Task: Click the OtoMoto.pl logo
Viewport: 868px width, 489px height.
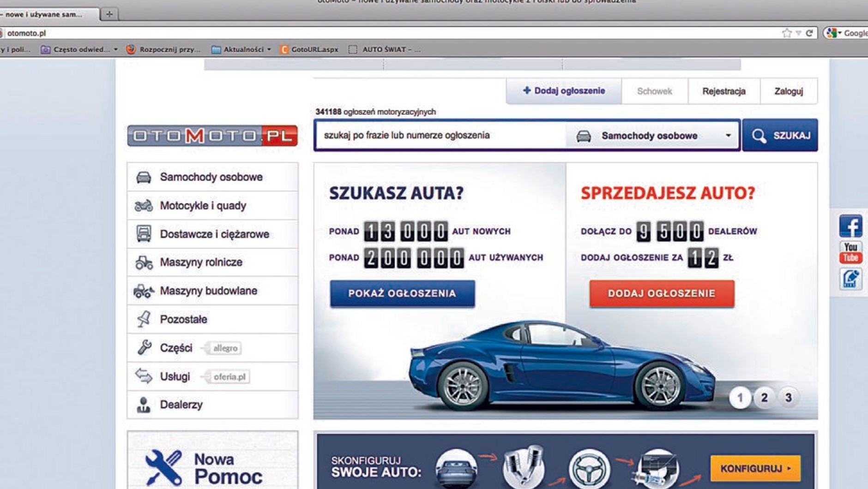Action: [x=212, y=136]
